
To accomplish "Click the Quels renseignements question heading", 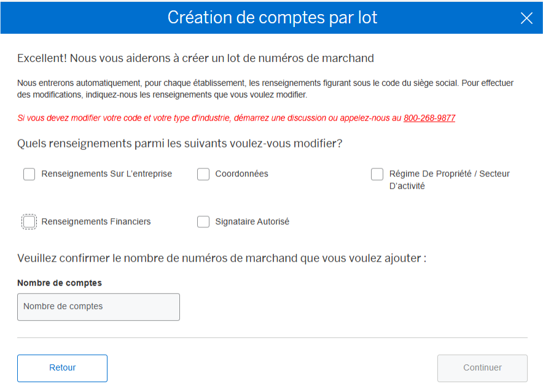I will pos(179,144).
